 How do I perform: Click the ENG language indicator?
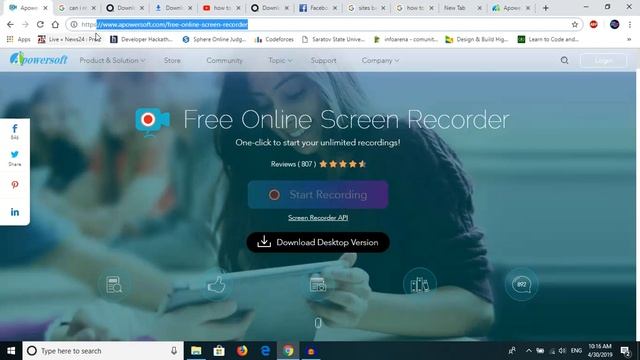click(x=576, y=351)
